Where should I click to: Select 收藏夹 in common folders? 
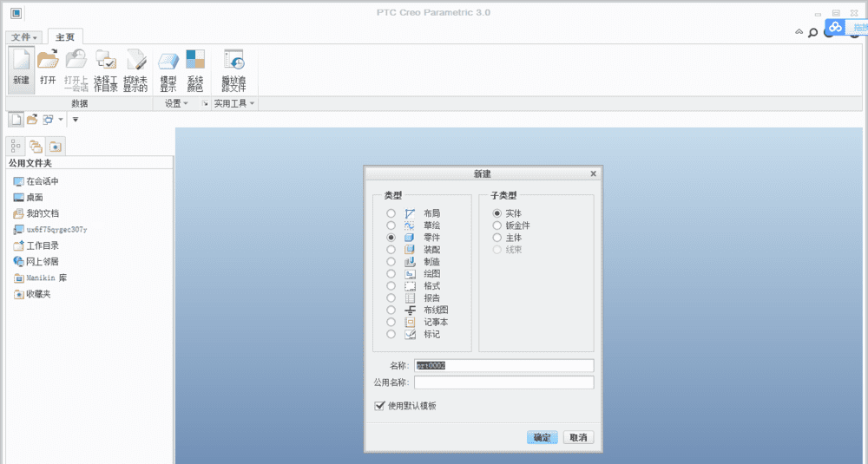click(31, 294)
